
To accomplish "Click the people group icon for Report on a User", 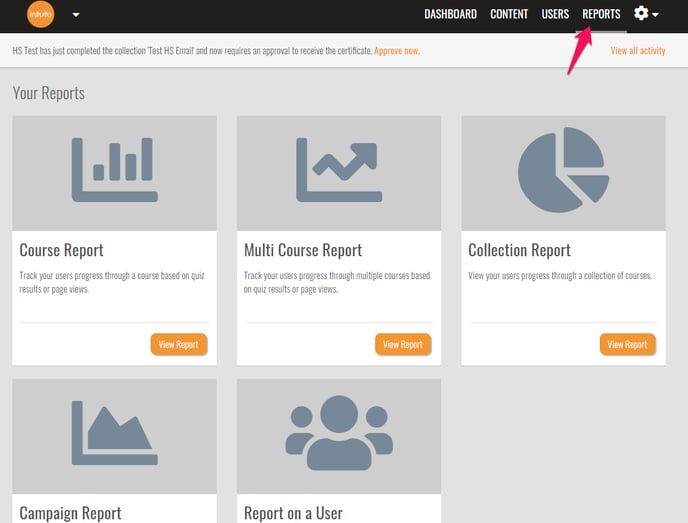I will (339, 433).
